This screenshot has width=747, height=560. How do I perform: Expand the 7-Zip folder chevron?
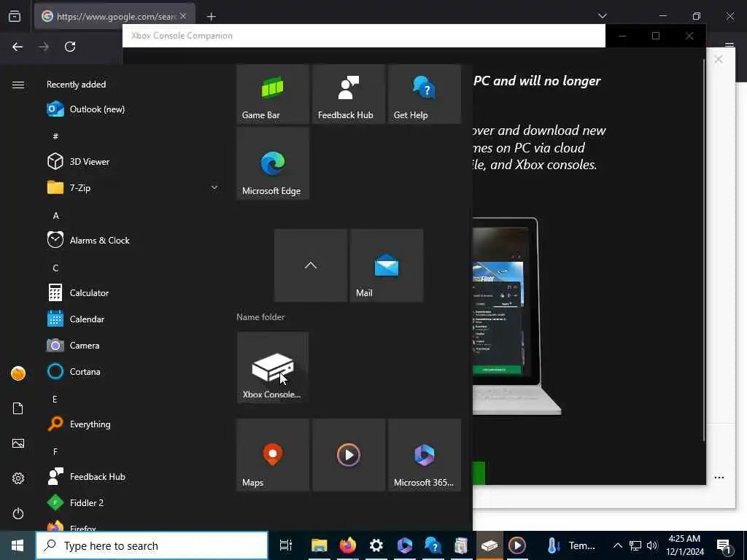coord(214,187)
